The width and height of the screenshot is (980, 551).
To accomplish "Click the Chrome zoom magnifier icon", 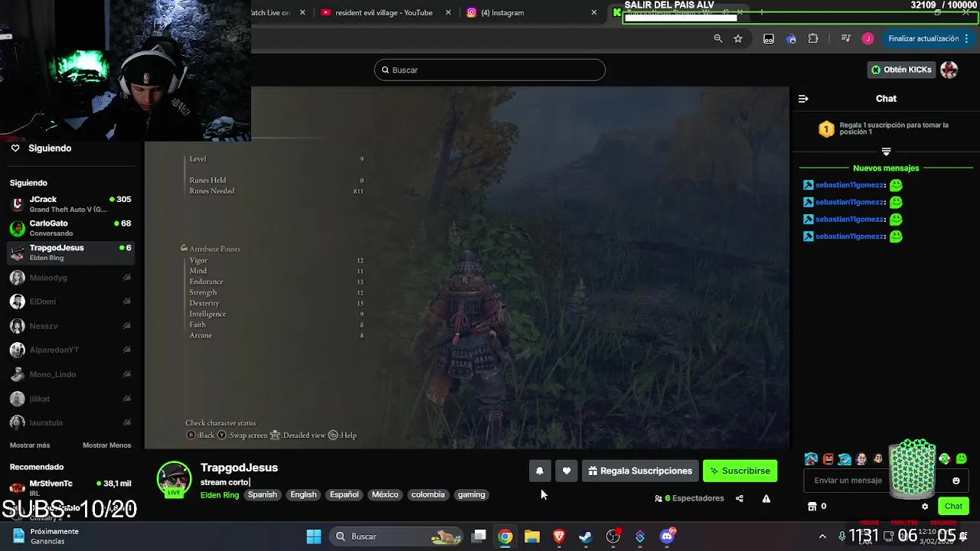I will pyautogui.click(x=718, y=38).
